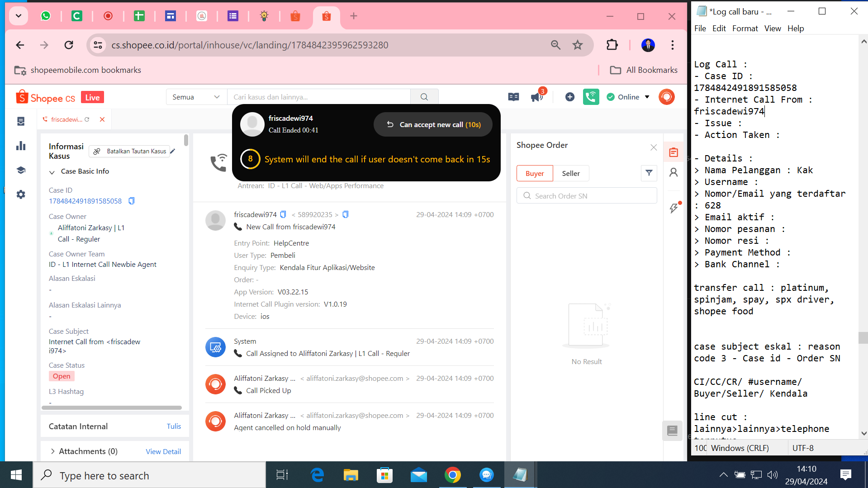The width and height of the screenshot is (868, 488).
Task: Open Notepad Help menu
Action: click(x=796, y=28)
